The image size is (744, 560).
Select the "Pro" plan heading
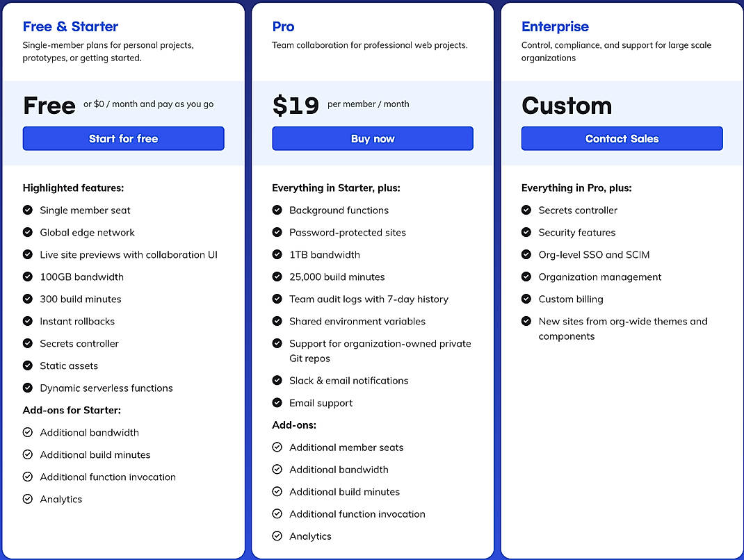coord(283,26)
